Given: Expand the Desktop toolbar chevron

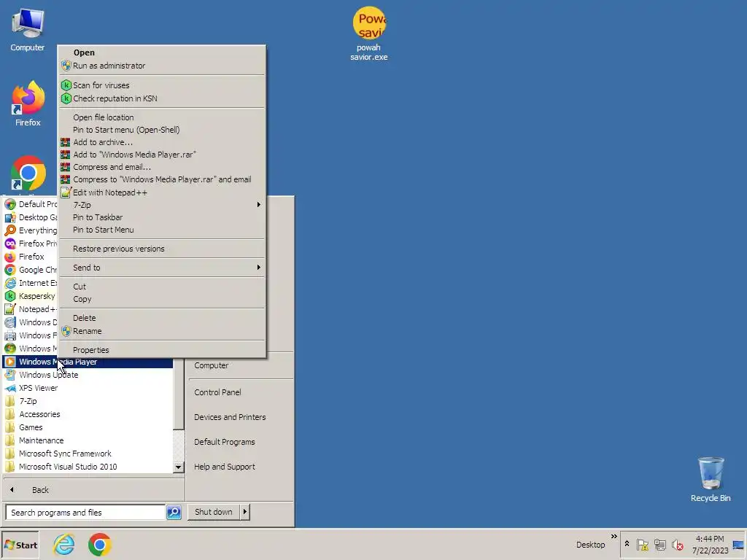Looking at the screenshot, I should click(x=614, y=537).
